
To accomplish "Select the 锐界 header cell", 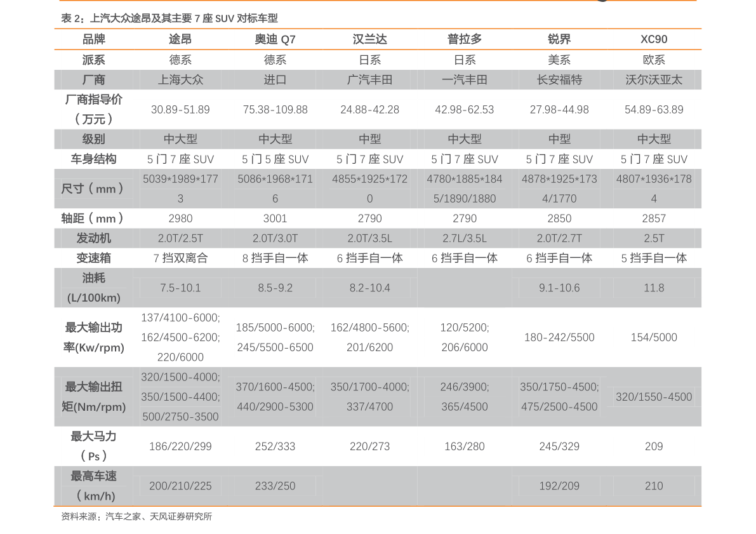I will point(559,39).
